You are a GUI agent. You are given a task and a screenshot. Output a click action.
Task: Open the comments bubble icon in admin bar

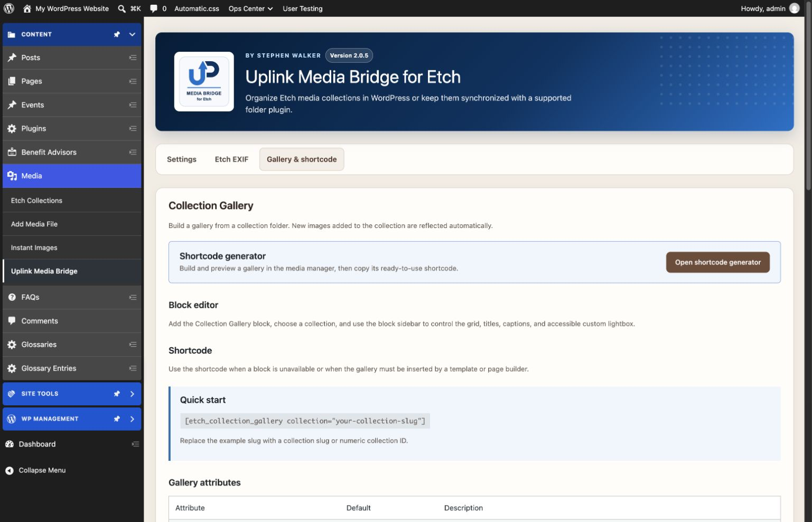pos(153,8)
